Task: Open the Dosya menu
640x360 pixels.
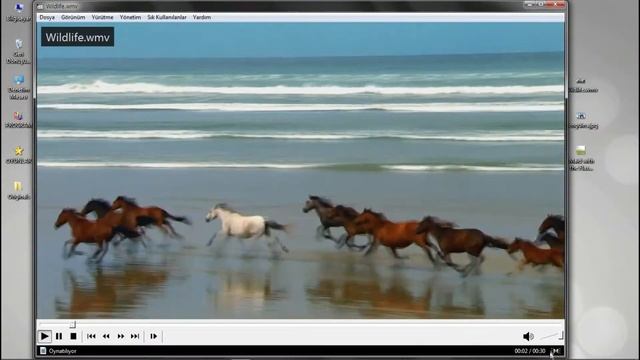Action: click(47, 18)
